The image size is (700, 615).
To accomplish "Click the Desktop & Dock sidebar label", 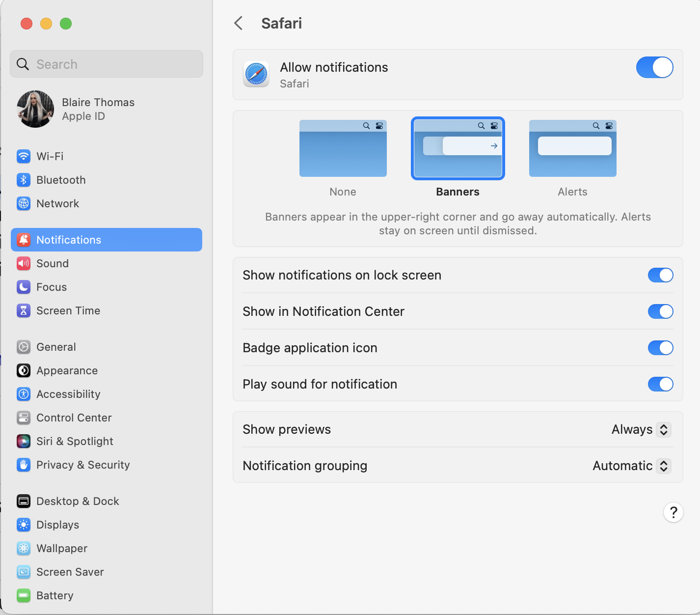I will (78, 501).
